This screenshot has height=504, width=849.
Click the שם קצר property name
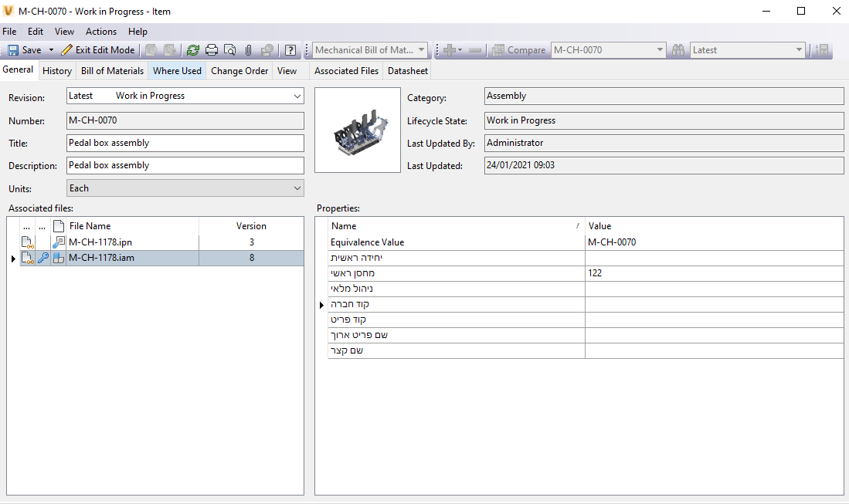347,350
